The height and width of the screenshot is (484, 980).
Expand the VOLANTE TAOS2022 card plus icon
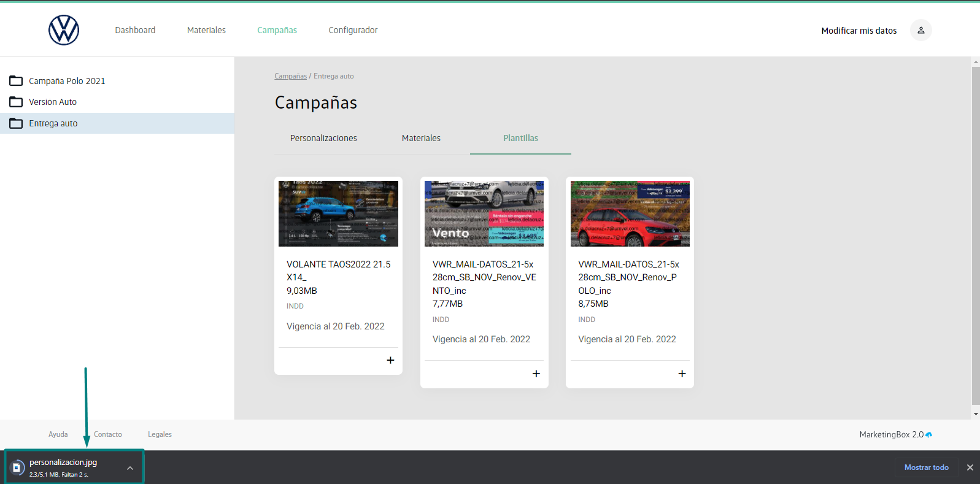[x=390, y=360]
